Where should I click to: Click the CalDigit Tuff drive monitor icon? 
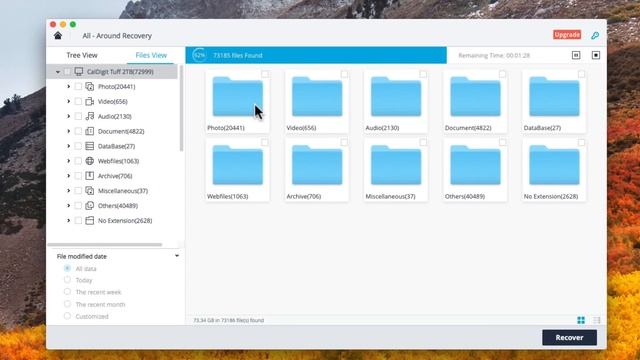click(x=79, y=72)
